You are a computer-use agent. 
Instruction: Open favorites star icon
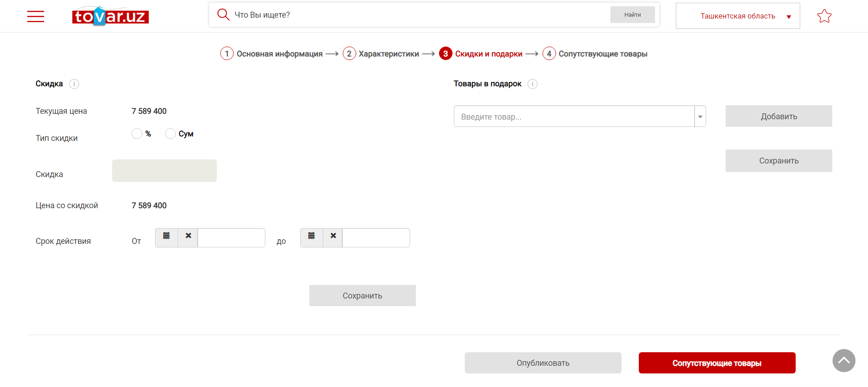(x=824, y=16)
